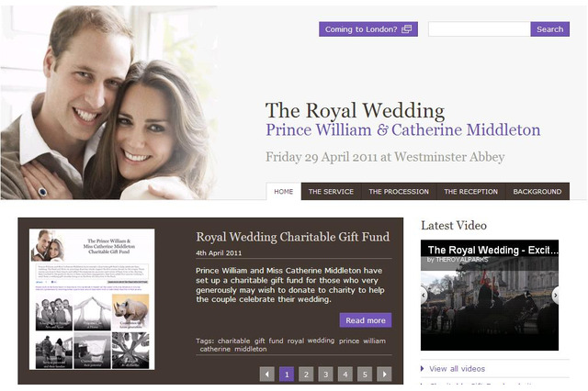
Task: Select the active page 1 button
Action: point(287,374)
